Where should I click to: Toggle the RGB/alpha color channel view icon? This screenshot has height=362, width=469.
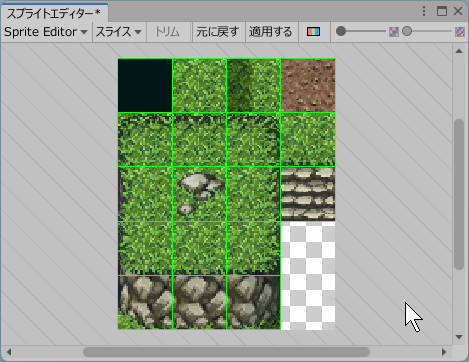[313, 32]
